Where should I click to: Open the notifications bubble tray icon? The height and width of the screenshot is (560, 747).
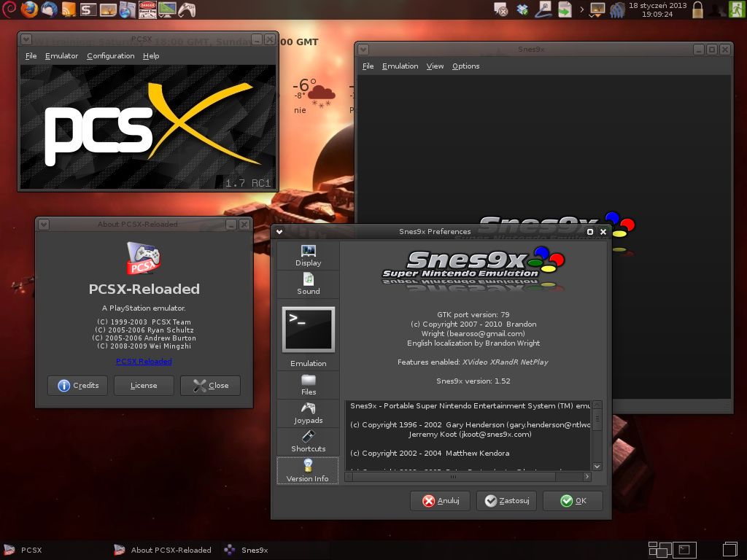point(500,9)
